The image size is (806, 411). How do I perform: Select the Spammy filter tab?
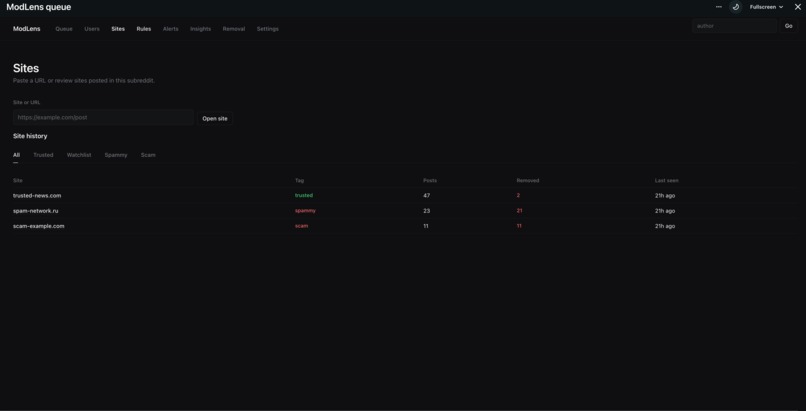click(116, 155)
